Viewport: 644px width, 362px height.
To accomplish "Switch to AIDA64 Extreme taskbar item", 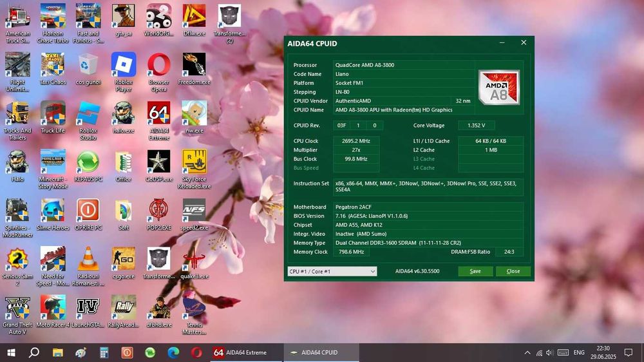I will coord(247,352).
